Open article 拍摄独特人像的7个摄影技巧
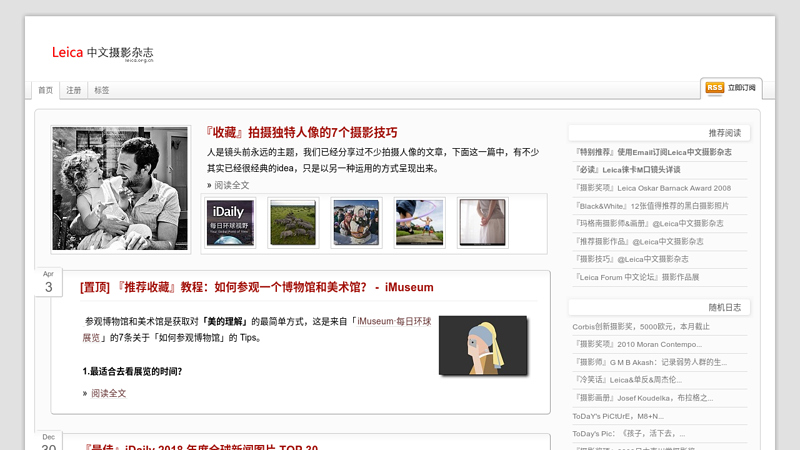800x450 pixels. [x=301, y=133]
